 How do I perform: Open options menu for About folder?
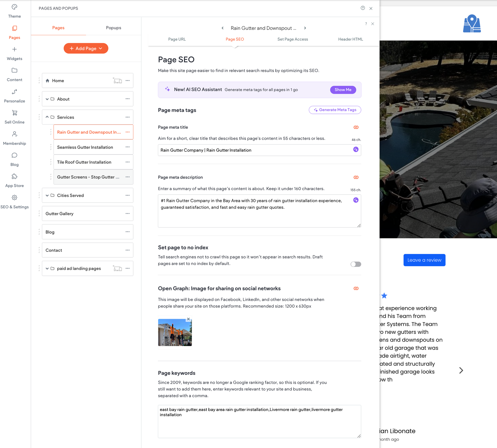[128, 99]
